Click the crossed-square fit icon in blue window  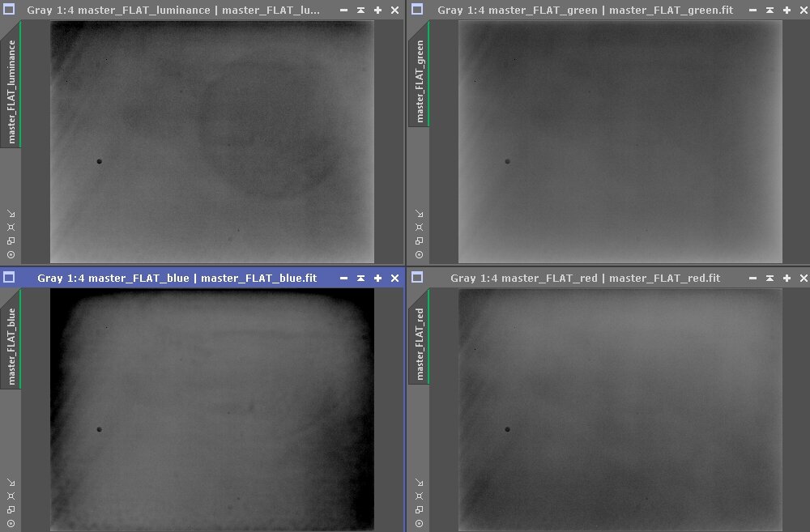pos(11,496)
